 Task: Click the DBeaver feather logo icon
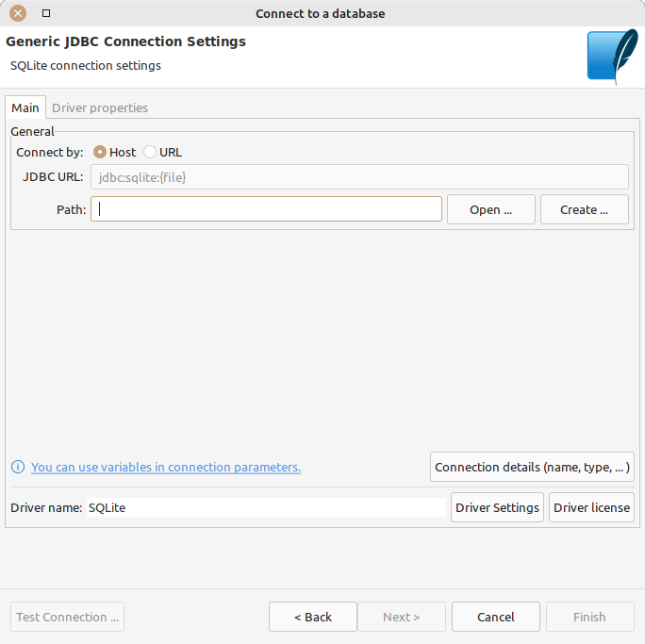click(612, 58)
